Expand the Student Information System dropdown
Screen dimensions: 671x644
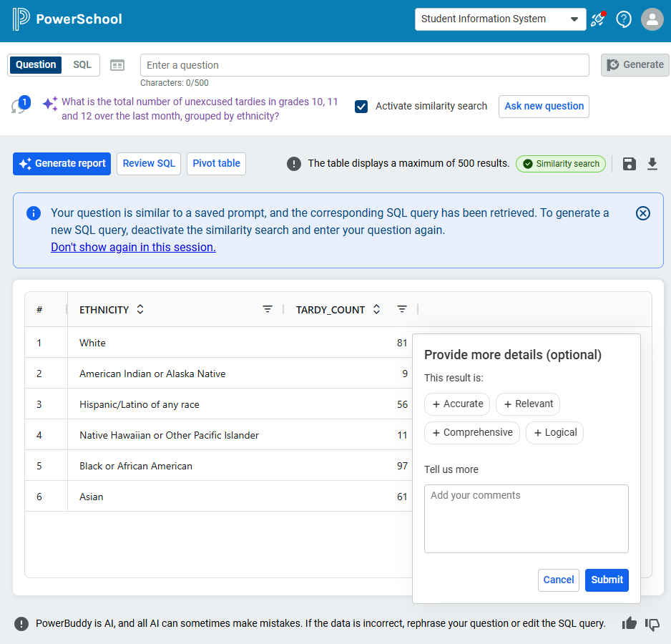pos(501,19)
